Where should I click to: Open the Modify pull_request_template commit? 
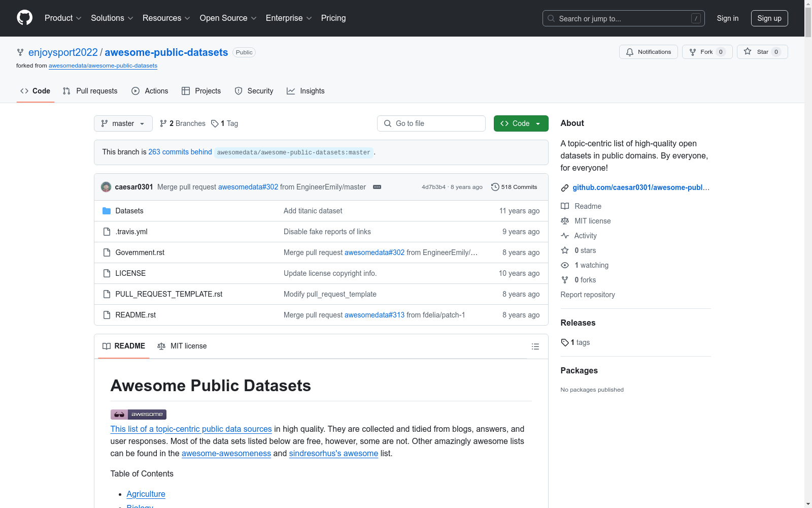pos(330,294)
